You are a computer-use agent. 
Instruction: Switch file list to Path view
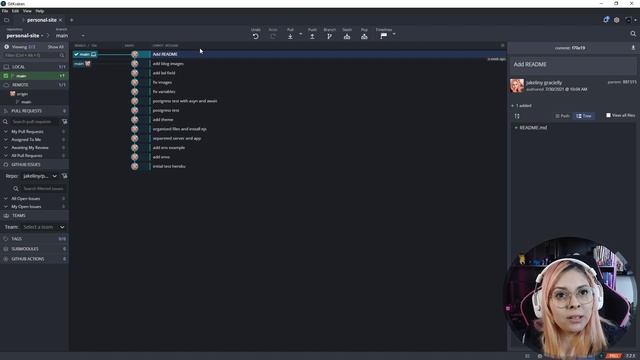[562, 116]
